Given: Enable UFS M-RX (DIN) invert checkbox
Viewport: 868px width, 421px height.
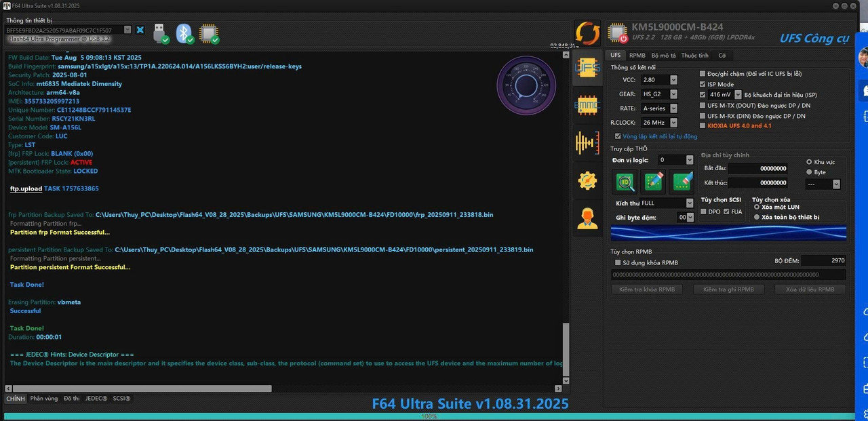Looking at the screenshot, I should point(703,116).
